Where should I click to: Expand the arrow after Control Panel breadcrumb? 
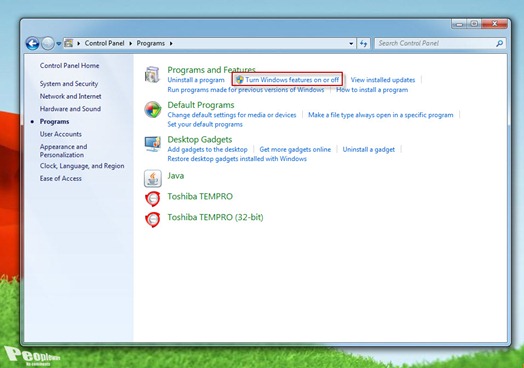131,43
